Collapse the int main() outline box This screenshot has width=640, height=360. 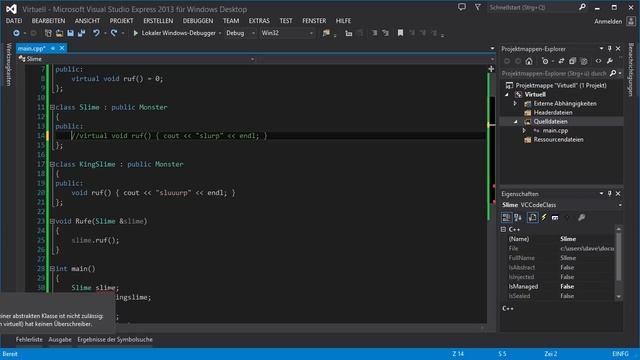52,269
